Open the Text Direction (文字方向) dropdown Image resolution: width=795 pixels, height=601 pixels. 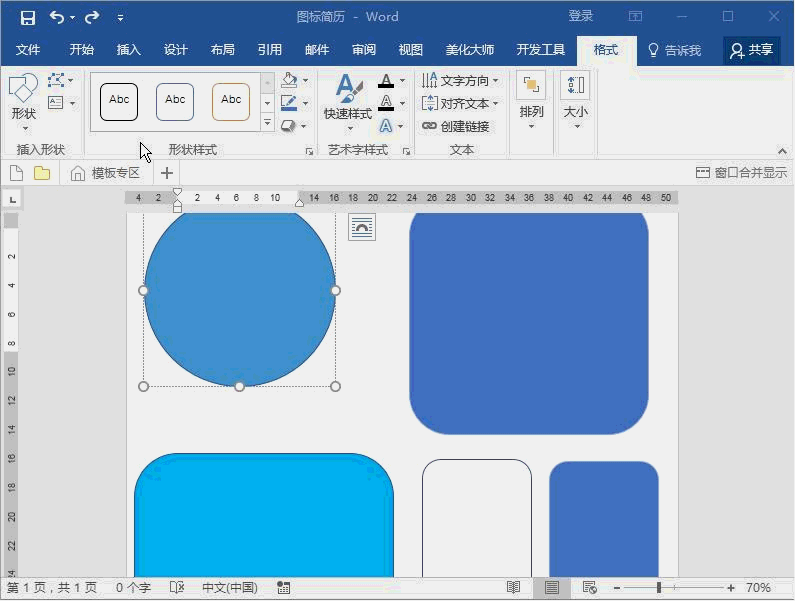click(460, 80)
